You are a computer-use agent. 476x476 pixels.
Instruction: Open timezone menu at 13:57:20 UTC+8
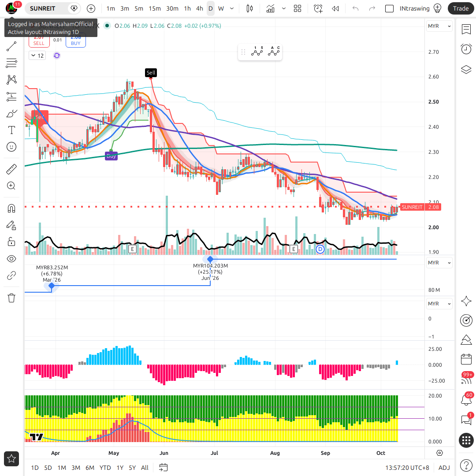[x=407, y=468]
